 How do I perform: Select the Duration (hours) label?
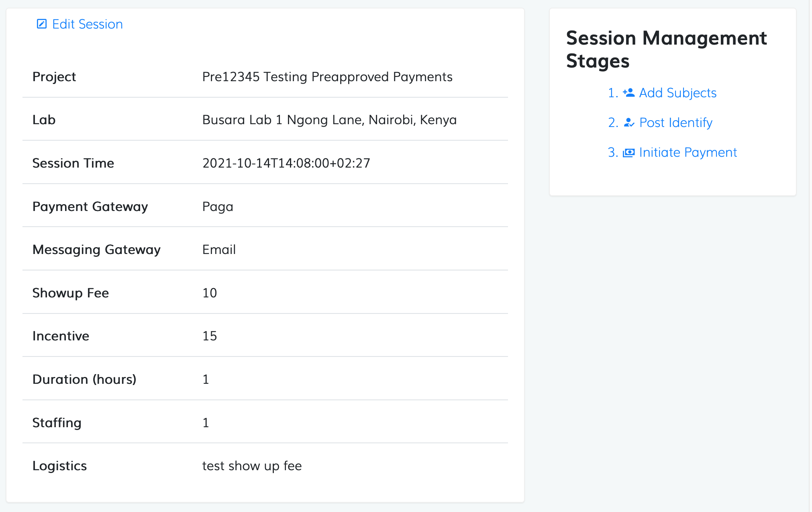tap(84, 379)
